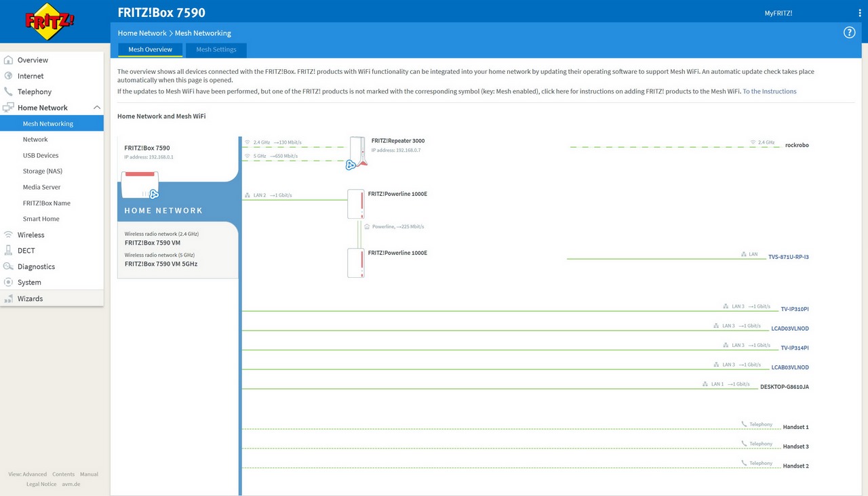Click the Manual footer link
This screenshot has height=496, width=868.
pyautogui.click(x=89, y=474)
